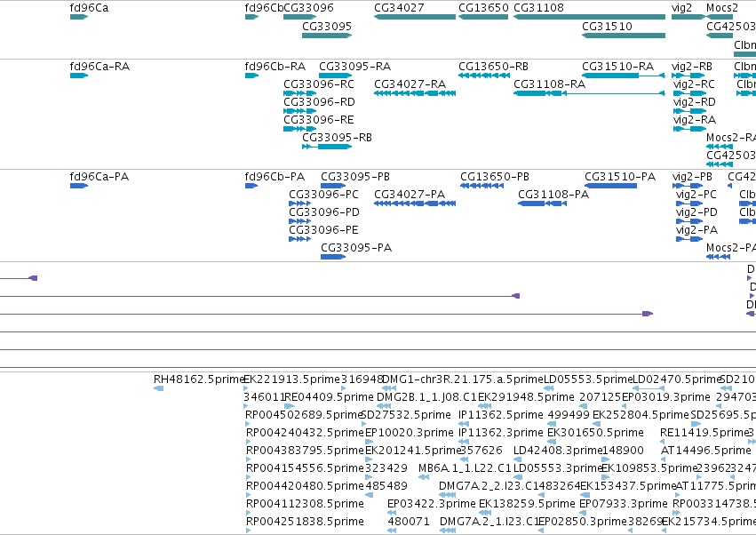Open EST RP004240432.5prime
The image size is (756, 535).
[249, 442]
